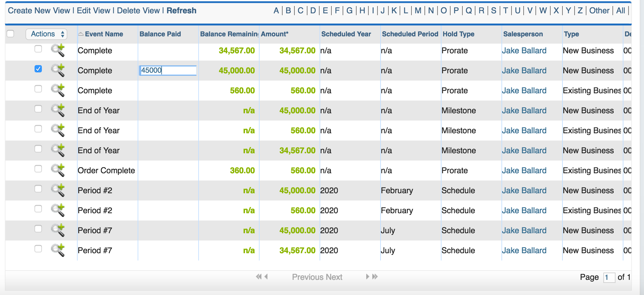Jump to the last page arrow

(x=375, y=277)
